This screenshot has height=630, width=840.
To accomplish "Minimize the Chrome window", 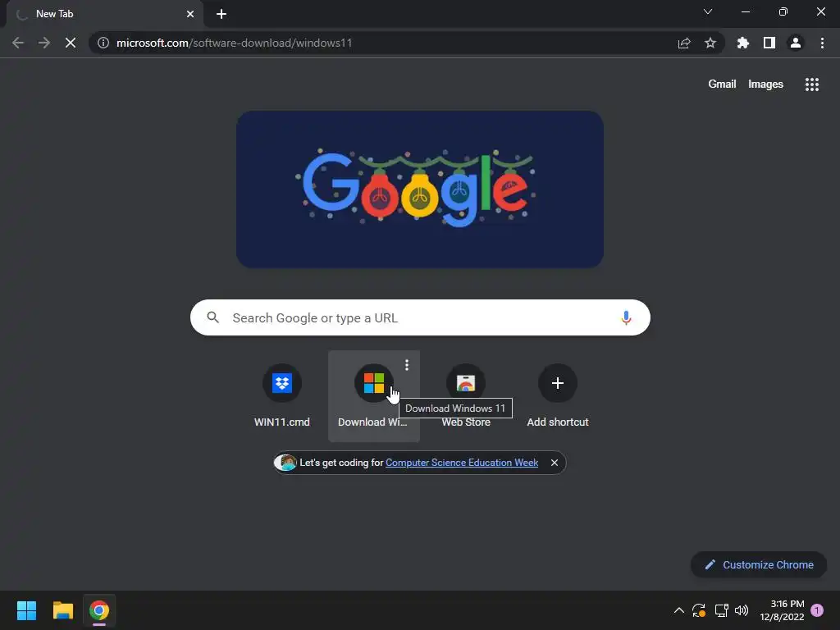I will [x=746, y=11].
